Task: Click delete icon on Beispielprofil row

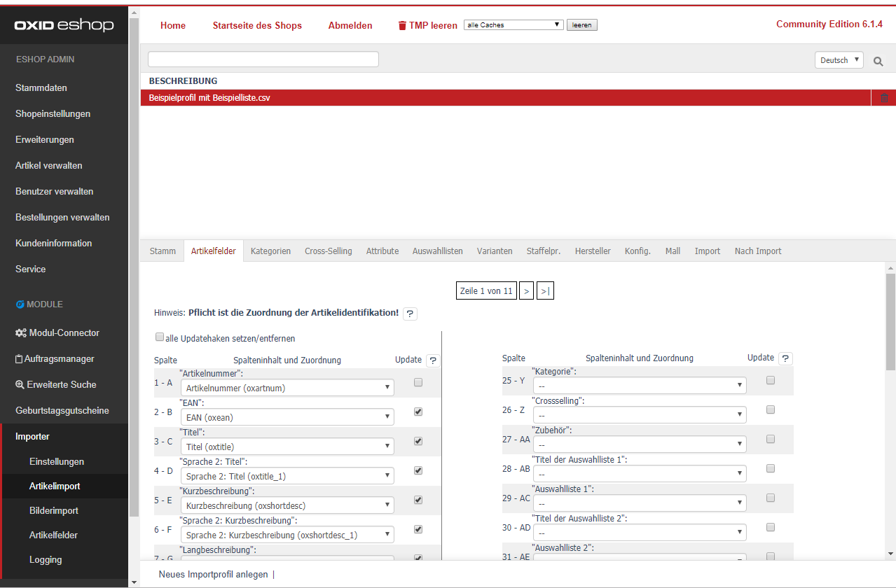Action: pyautogui.click(x=883, y=98)
